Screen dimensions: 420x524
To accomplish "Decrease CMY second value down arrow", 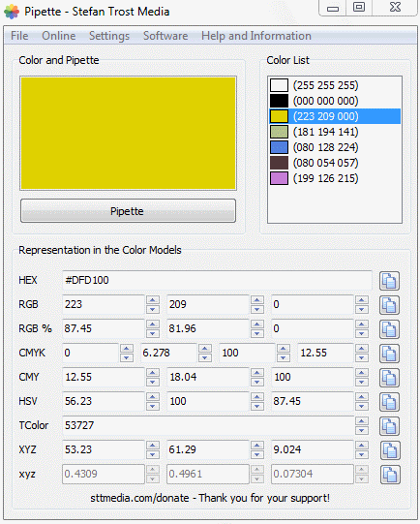I will click(x=257, y=382).
